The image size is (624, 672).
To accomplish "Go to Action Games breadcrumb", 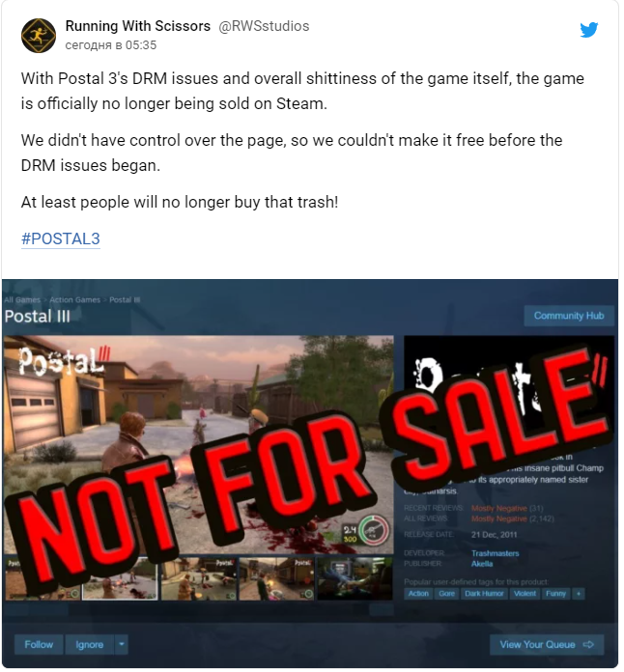I will [74, 300].
